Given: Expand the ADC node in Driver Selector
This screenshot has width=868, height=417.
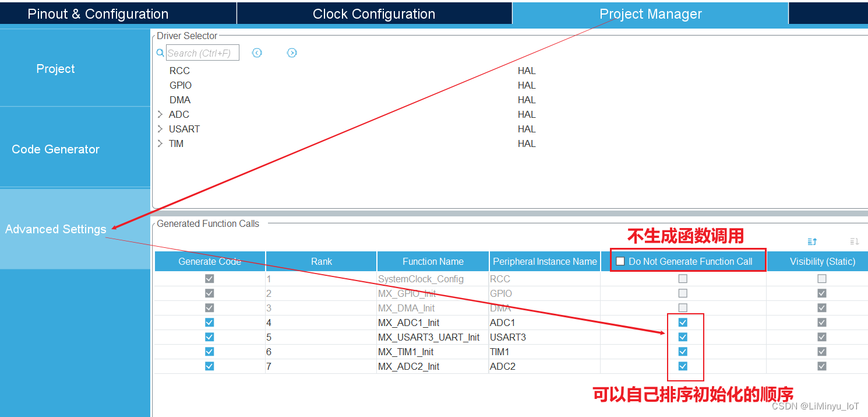Looking at the screenshot, I should 160,114.
